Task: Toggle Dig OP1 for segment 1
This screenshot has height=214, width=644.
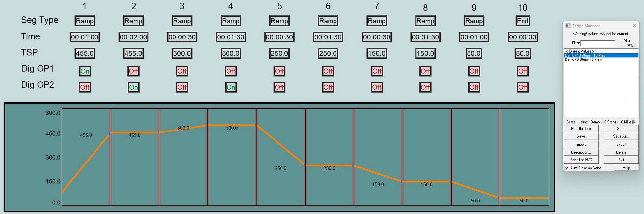Action: coord(85,71)
